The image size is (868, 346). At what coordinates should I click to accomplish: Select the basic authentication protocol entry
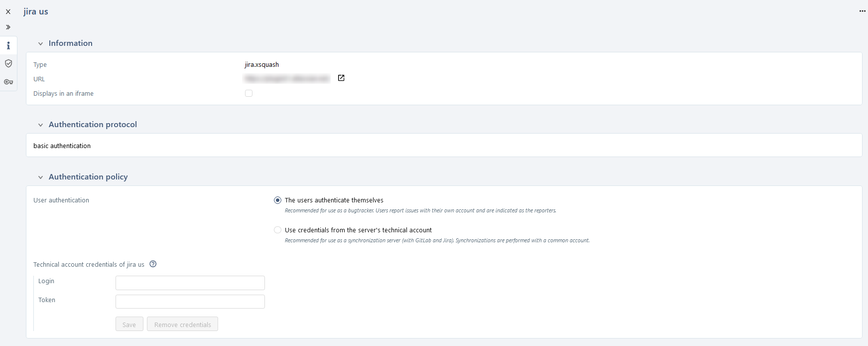[x=62, y=146]
